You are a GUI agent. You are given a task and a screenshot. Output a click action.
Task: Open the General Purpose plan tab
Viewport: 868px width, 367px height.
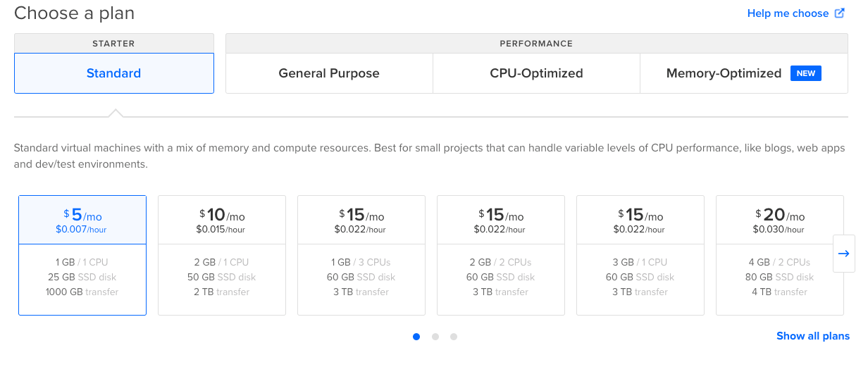[x=329, y=73]
